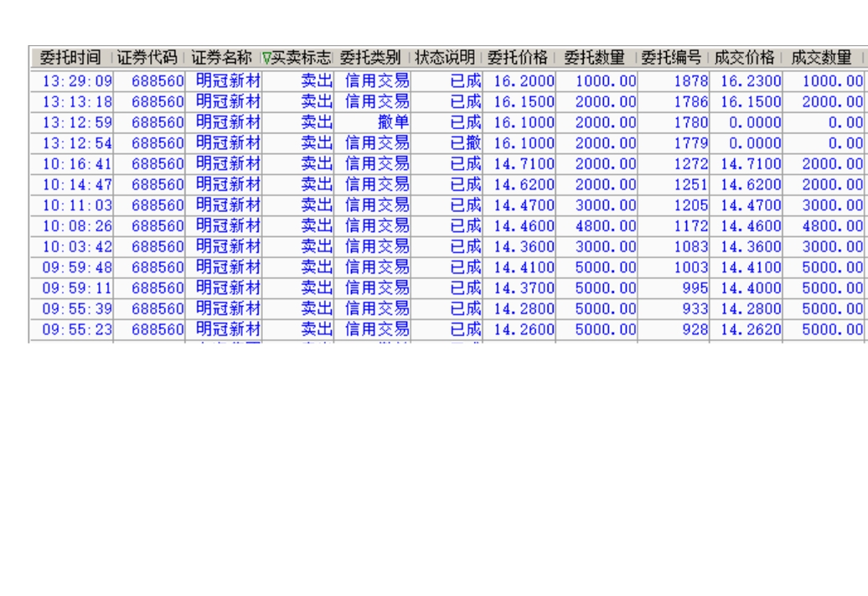Click green sort arrow beside 买卖标志
The height and width of the screenshot is (596, 868).
click(266, 58)
